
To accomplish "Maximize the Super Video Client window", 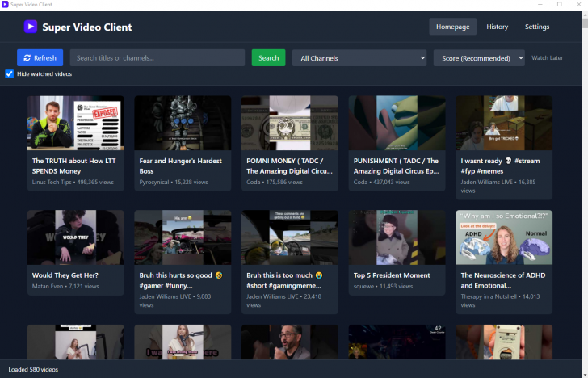I will coord(559,5).
